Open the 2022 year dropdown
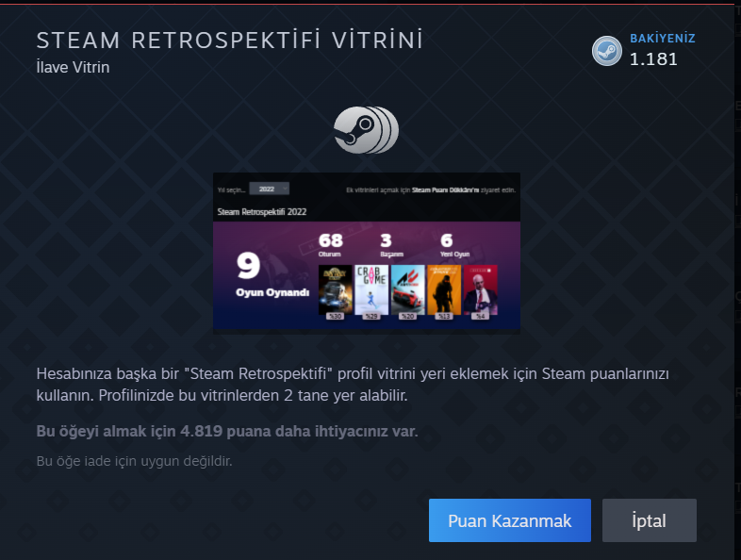 (x=270, y=189)
